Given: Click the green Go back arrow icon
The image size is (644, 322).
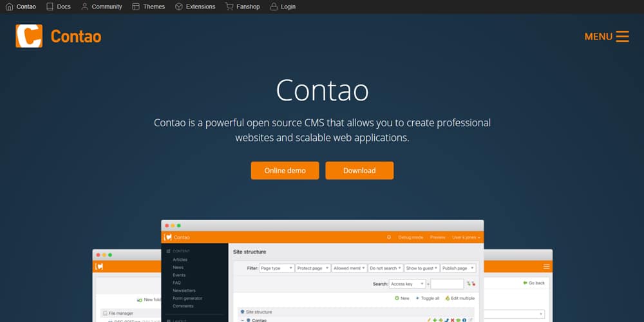Looking at the screenshot, I should 525,283.
